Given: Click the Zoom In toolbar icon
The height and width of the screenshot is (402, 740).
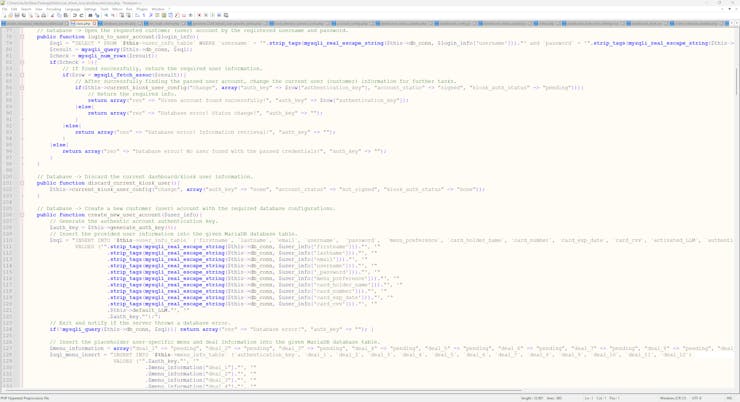Looking at the screenshot, I should pos(107,15).
